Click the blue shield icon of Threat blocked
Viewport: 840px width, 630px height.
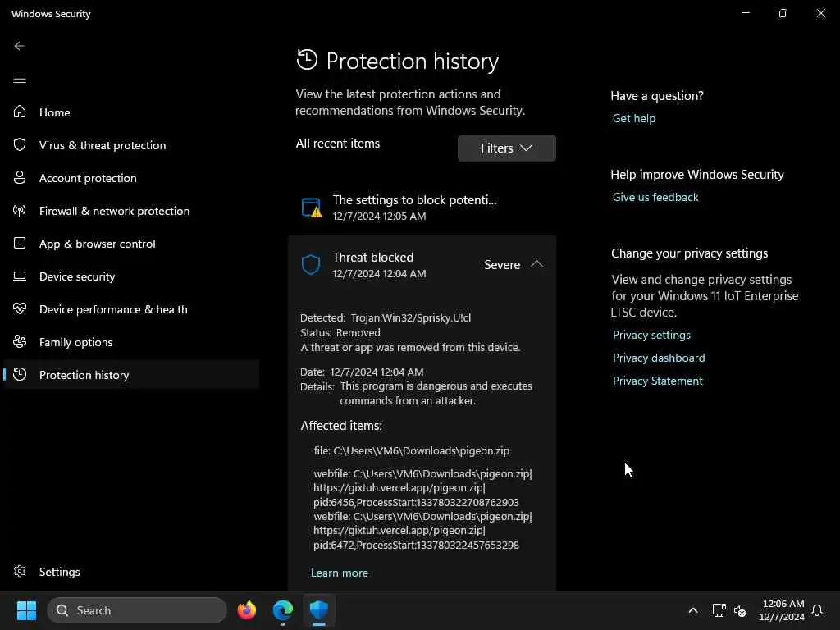(x=311, y=265)
